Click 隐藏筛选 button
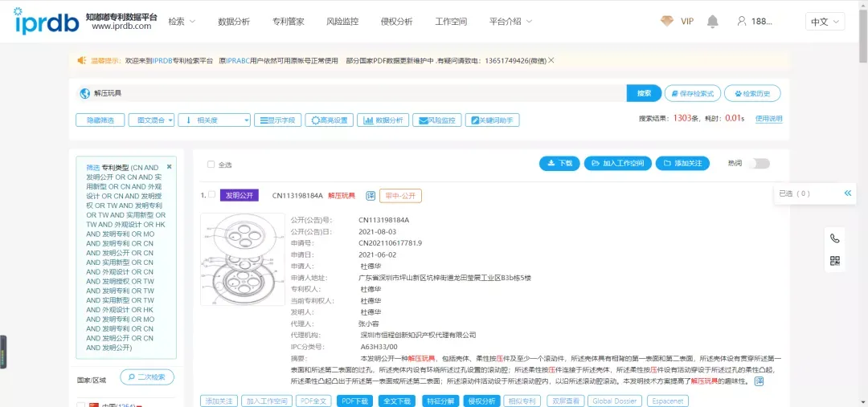868x407 pixels. [100, 120]
